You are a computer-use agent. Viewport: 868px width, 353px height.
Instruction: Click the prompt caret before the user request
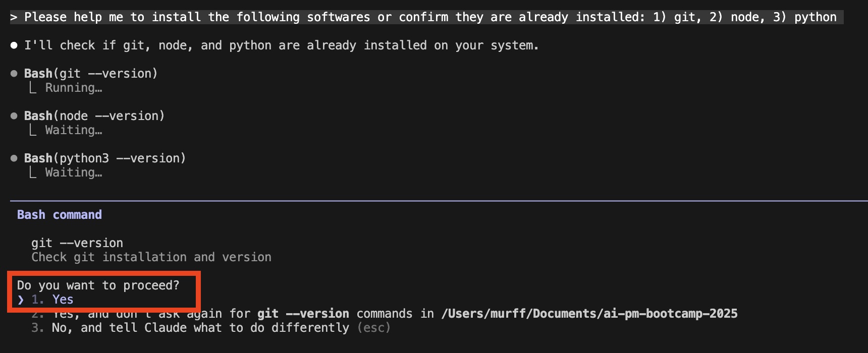coord(14,18)
